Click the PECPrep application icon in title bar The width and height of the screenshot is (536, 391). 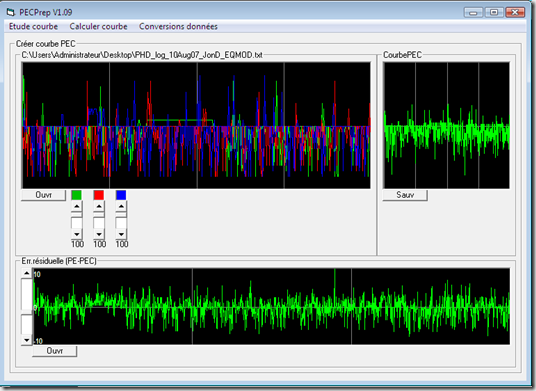tap(11, 13)
